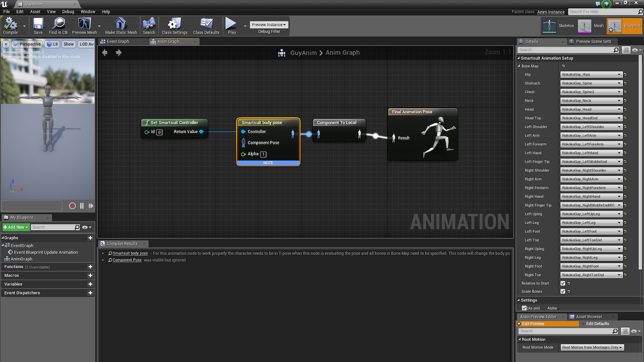Click the Add New button in My Blueprint
644x362 pixels.
(x=15, y=227)
